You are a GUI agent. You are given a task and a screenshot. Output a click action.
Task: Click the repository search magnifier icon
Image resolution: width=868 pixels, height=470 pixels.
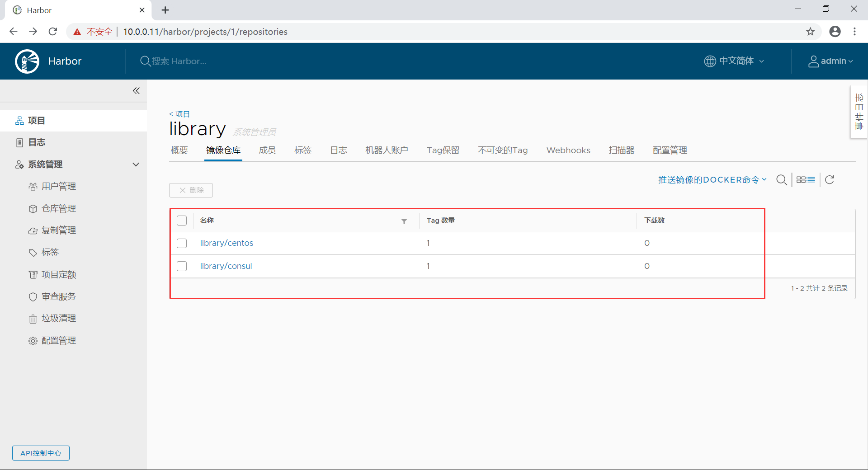coord(781,180)
